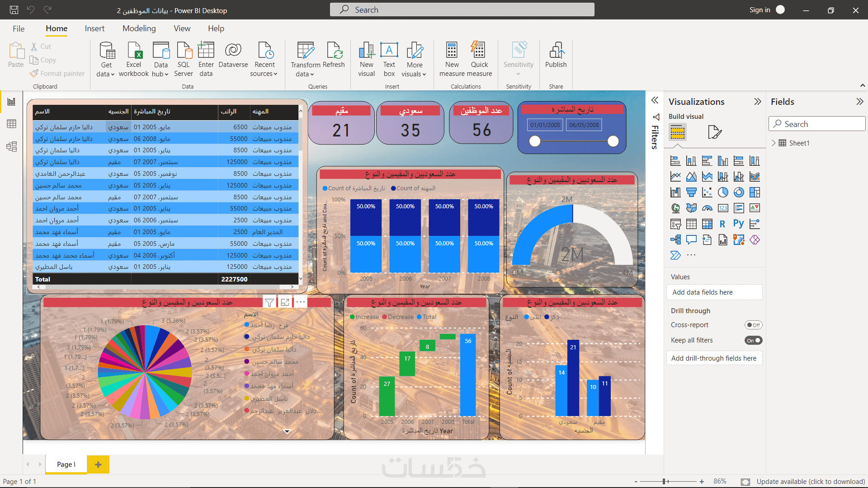Viewport: 868px width, 488px height.
Task: Click the filter icon on pie chart header
Action: 269,302
